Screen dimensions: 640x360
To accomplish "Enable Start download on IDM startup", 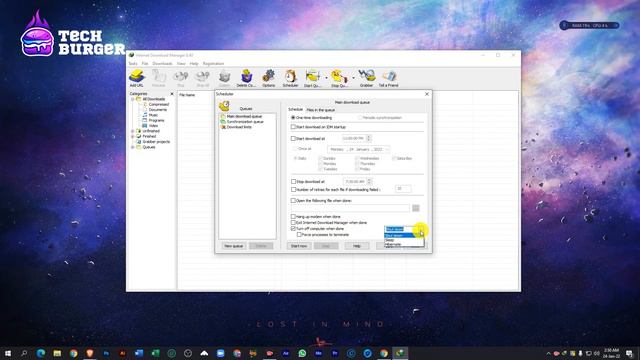I will click(293, 127).
